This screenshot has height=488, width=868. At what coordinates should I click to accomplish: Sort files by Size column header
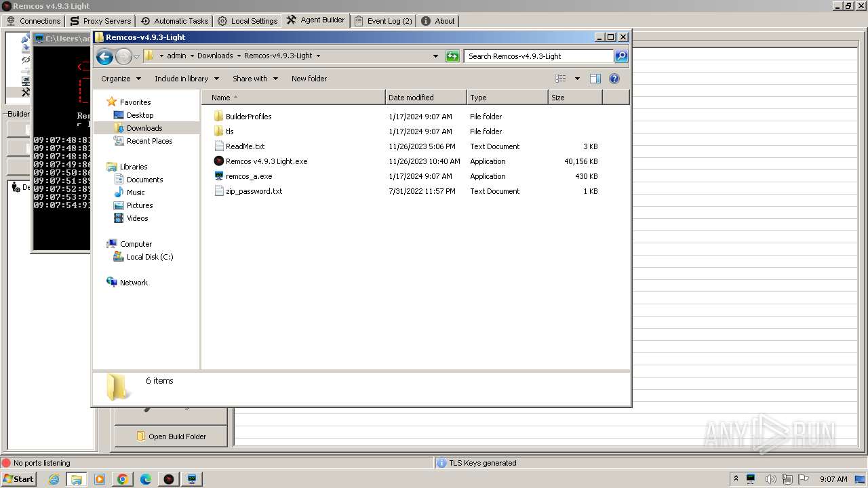click(575, 98)
